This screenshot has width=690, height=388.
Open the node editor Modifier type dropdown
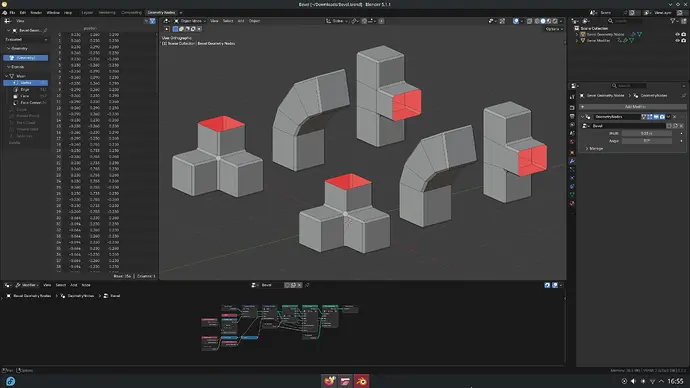[27, 285]
